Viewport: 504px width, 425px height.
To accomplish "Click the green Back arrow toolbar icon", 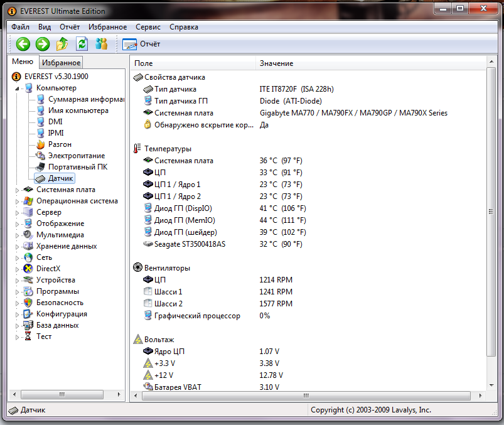I will [x=23, y=44].
